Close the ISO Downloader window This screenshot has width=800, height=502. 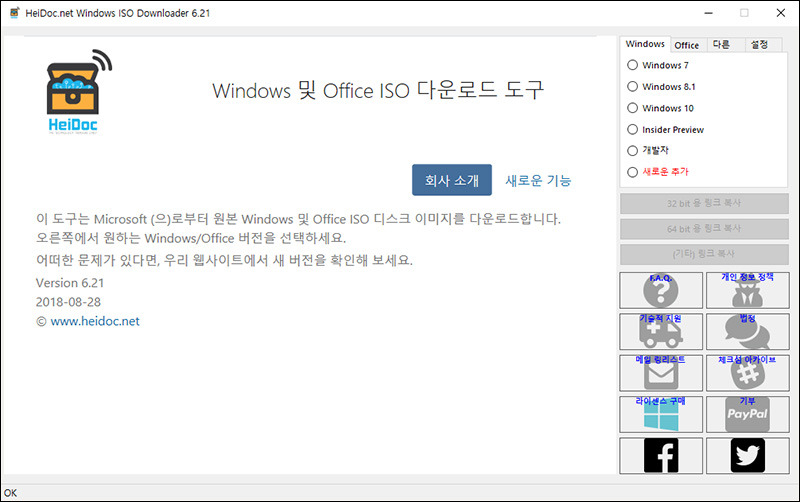(x=781, y=13)
